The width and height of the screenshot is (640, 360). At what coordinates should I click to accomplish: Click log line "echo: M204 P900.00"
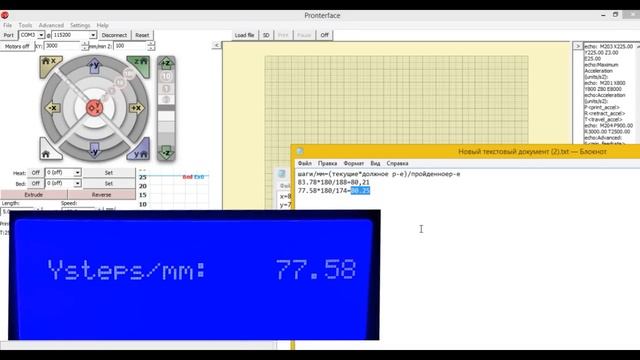point(609,126)
